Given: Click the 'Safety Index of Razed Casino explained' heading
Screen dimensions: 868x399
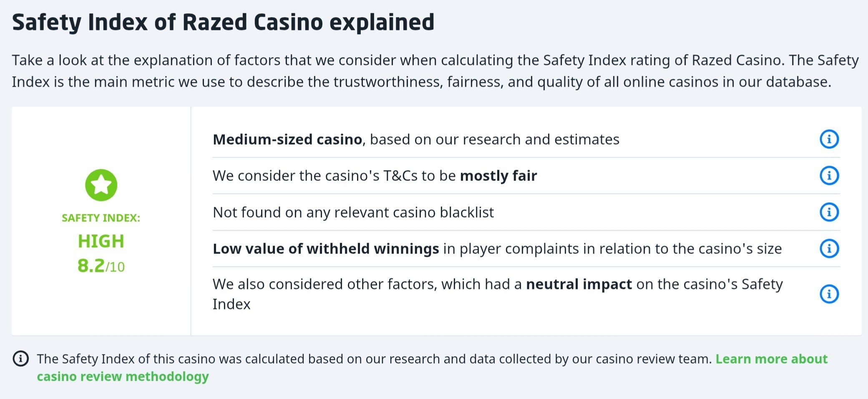Looking at the screenshot, I should click(x=223, y=23).
